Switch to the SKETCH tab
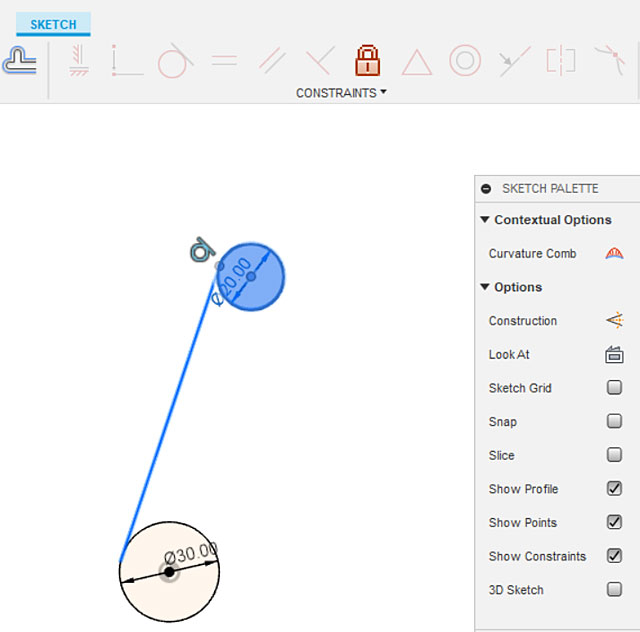Viewport: 640px width, 632px height. (x=53, y=24)
